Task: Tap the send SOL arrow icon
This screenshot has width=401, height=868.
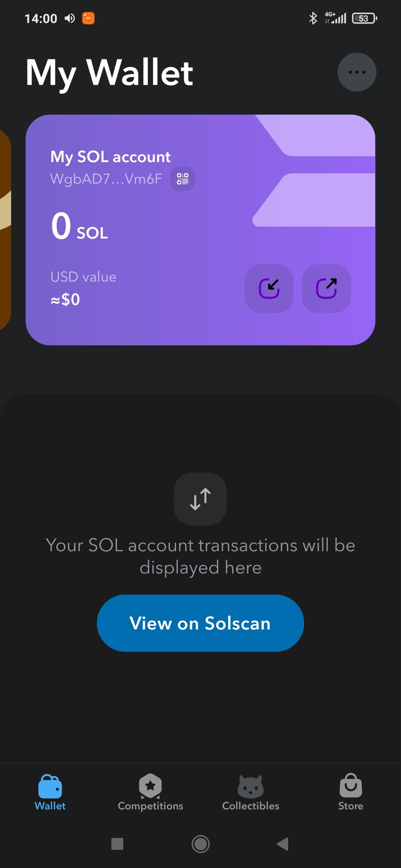Action: (326, 288)
